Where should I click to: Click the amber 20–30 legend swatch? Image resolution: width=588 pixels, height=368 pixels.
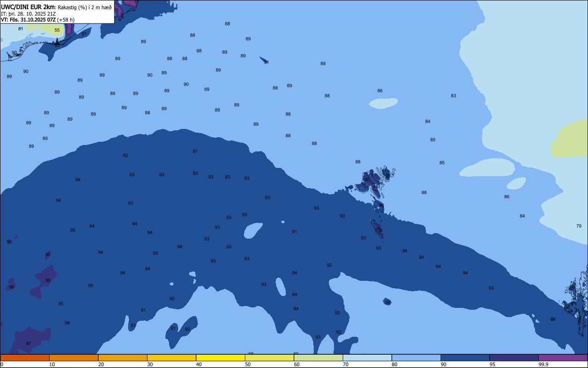123,357
